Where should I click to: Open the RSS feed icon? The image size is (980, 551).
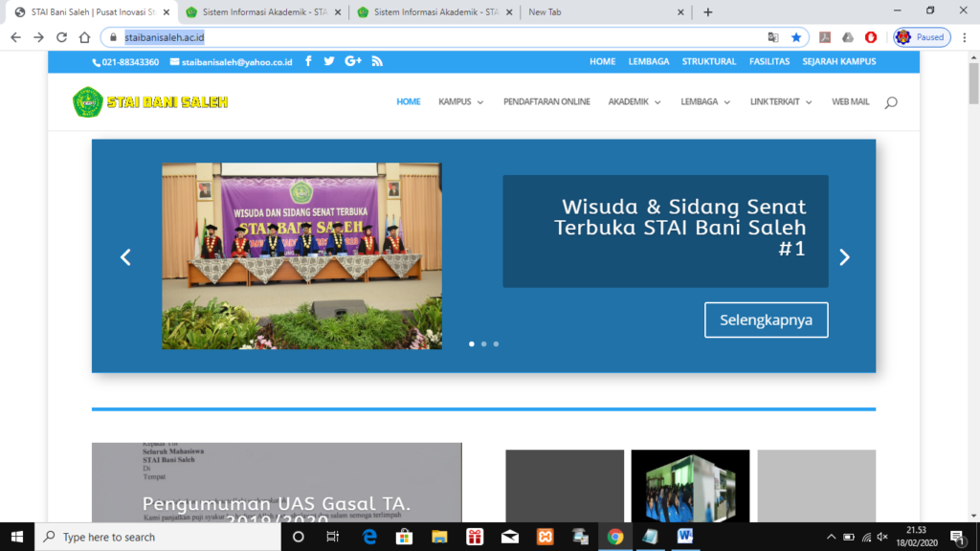pos(377,61)
